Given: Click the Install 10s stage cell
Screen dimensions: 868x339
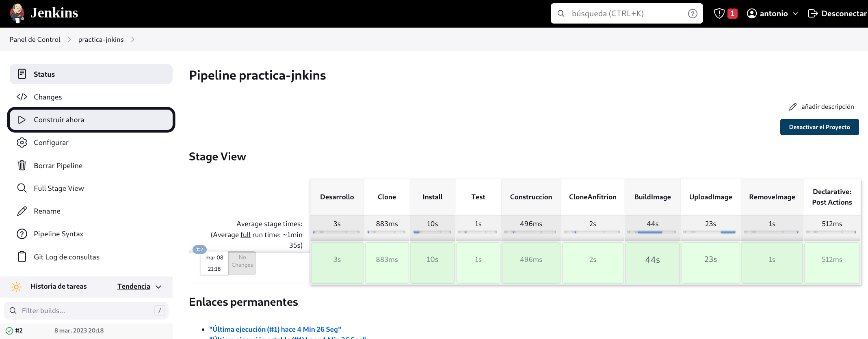Looking at the screenshot, I should coord(432,263).
